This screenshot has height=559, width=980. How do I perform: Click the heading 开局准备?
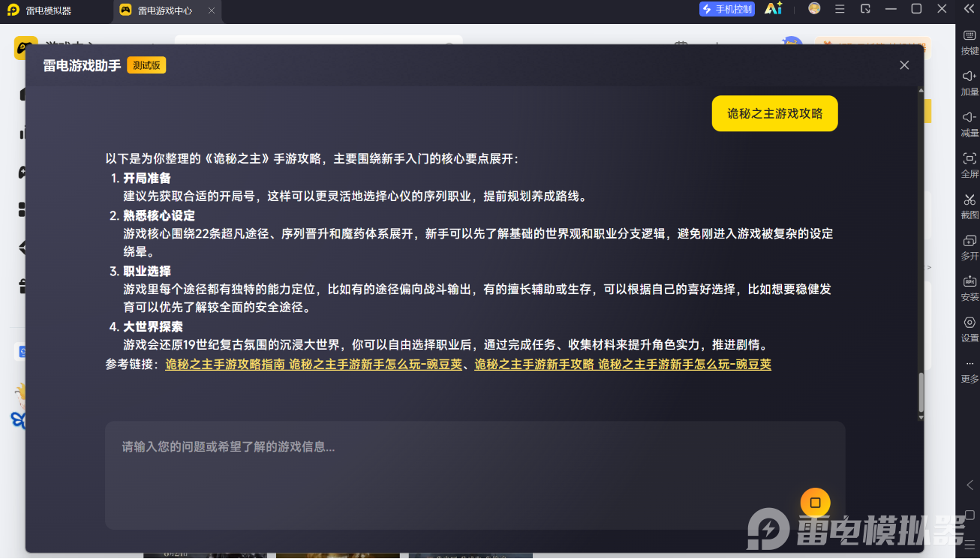pos(147,179)
